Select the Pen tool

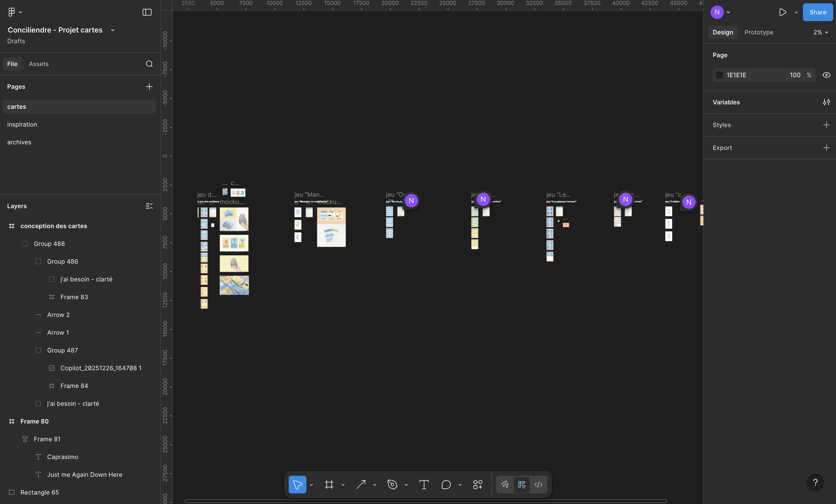tap(392, 484)
